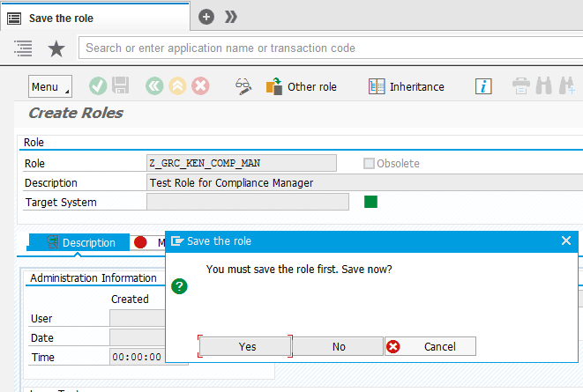
Task: Toggle the Obsolete checkbox
Action: coord(369,163)
